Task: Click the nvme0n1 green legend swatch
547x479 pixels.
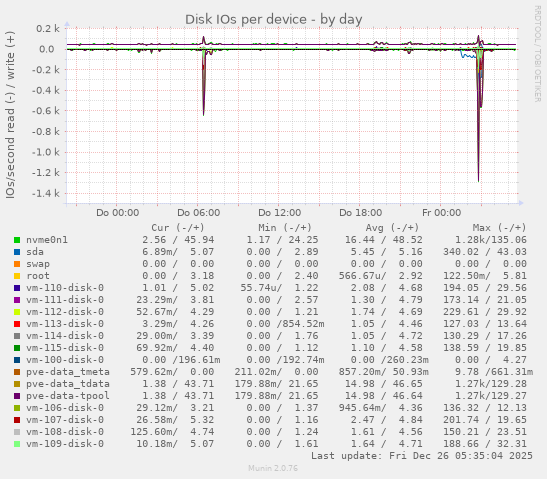Action: [x=17, y=240]
